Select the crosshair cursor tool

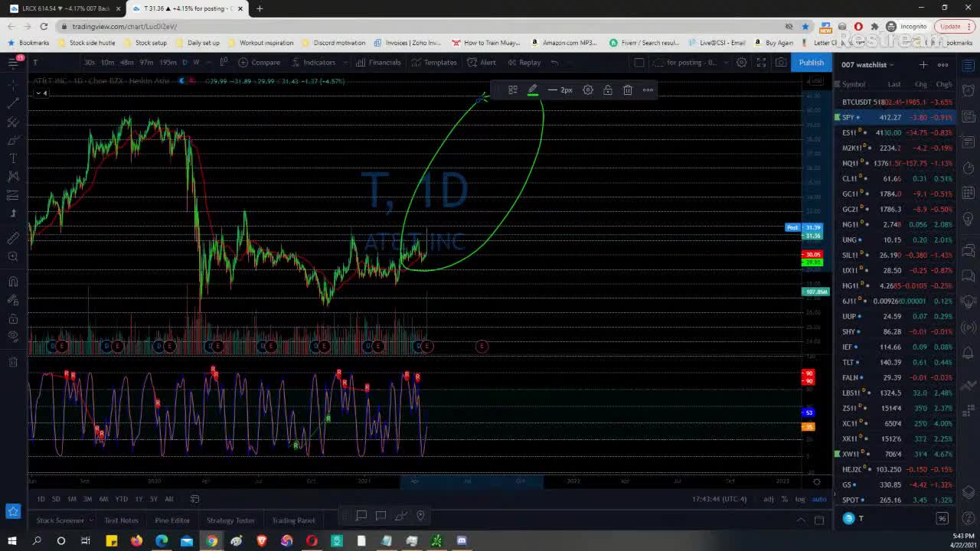pos(13,83)
